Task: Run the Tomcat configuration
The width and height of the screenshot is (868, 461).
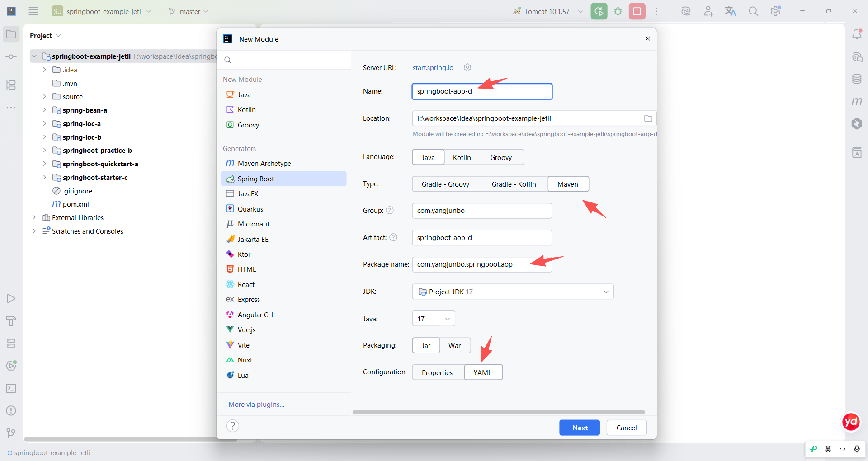Action: click(x=599, y=11)
